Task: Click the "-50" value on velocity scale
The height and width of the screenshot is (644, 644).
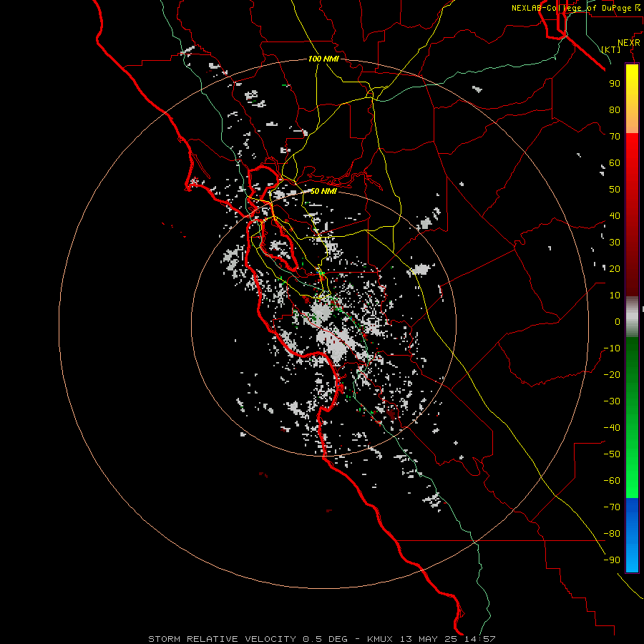Action: (x=612, y=454)
